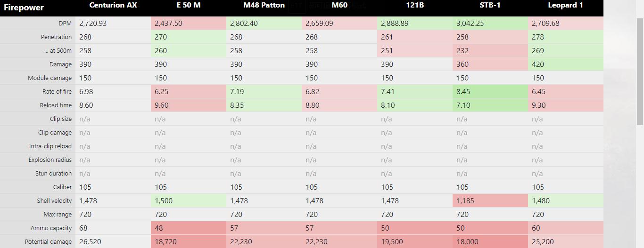Select the 121B column header
The height and width of the screenshot is (248, 644).
click(415, 6)
